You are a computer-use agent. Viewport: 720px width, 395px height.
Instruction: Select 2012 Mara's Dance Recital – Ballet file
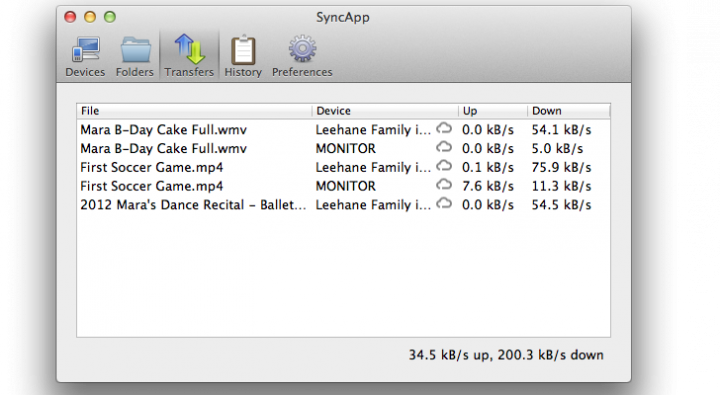click(193, 205)
